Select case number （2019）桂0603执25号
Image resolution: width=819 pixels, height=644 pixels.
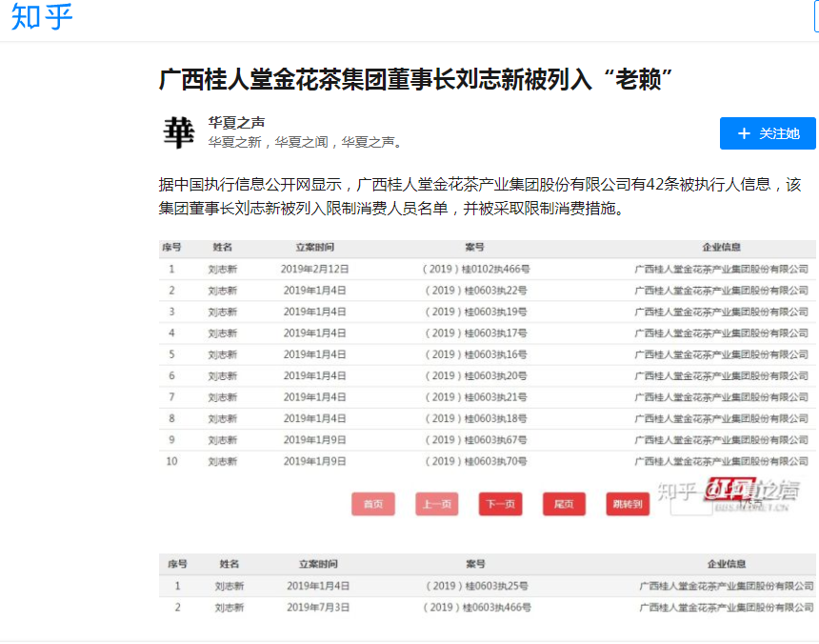click(x=476, y=586)
